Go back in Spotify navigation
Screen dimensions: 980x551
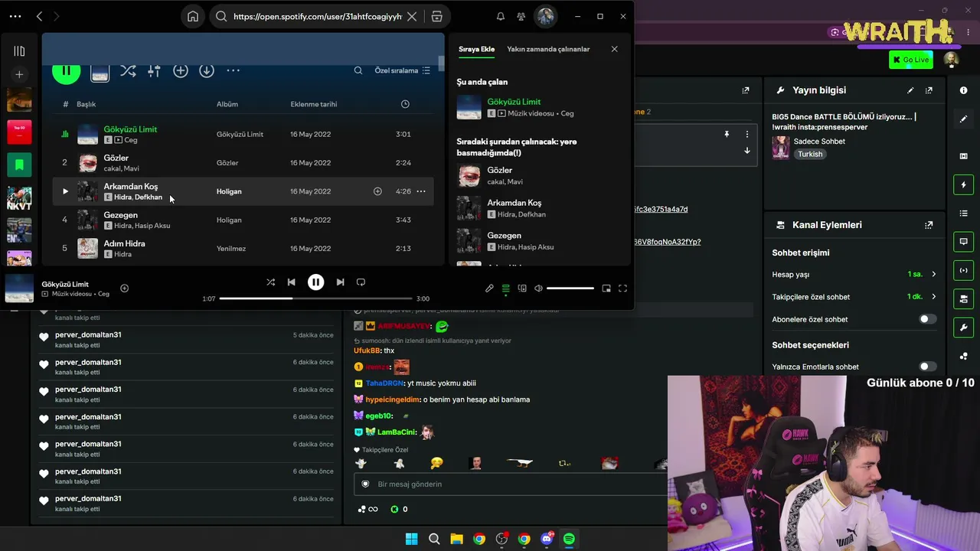(x=39, y=16)
